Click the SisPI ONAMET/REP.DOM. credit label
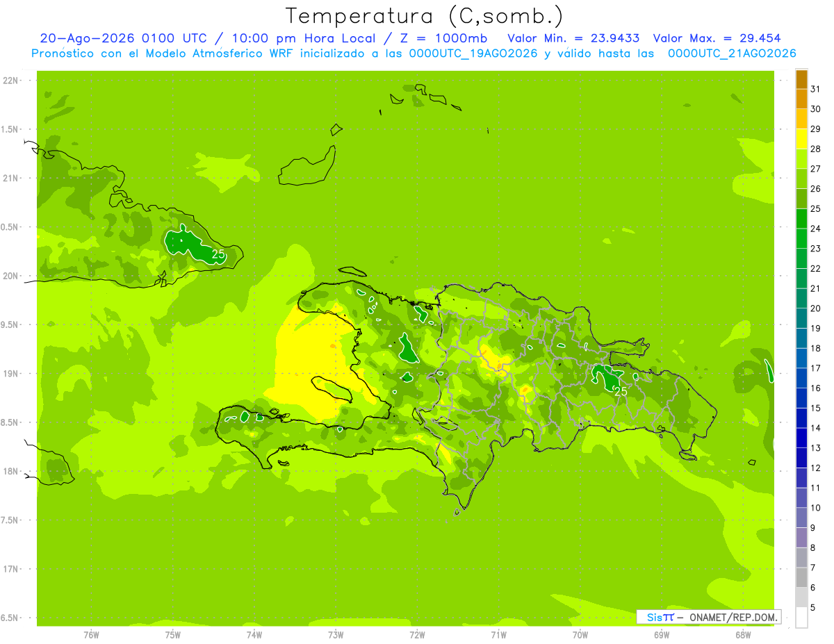Image resolution: width=834 pixels, height=644 pixels. point(708,617)
